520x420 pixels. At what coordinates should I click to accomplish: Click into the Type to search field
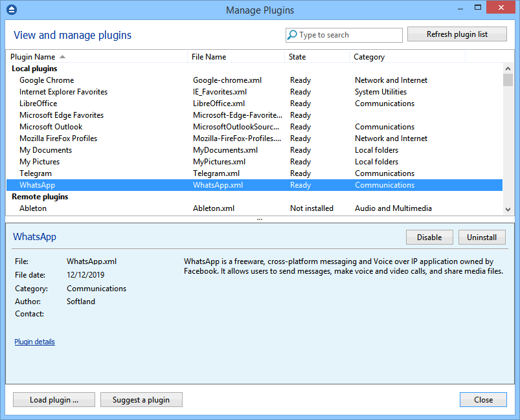click(x=344, y=35)
